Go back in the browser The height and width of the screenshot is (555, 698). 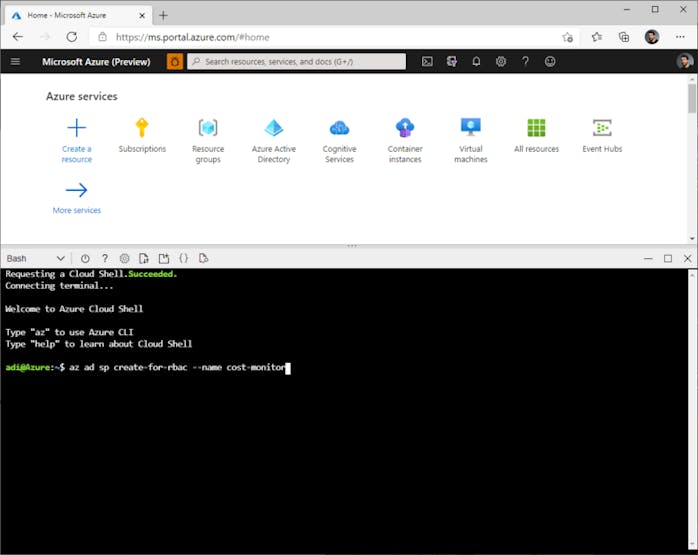(x=18, y=37)
